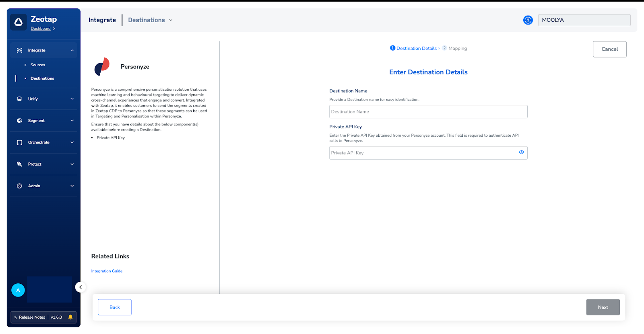Expand the Segment menu chevron
644x334 pixels.
point(72,121)
